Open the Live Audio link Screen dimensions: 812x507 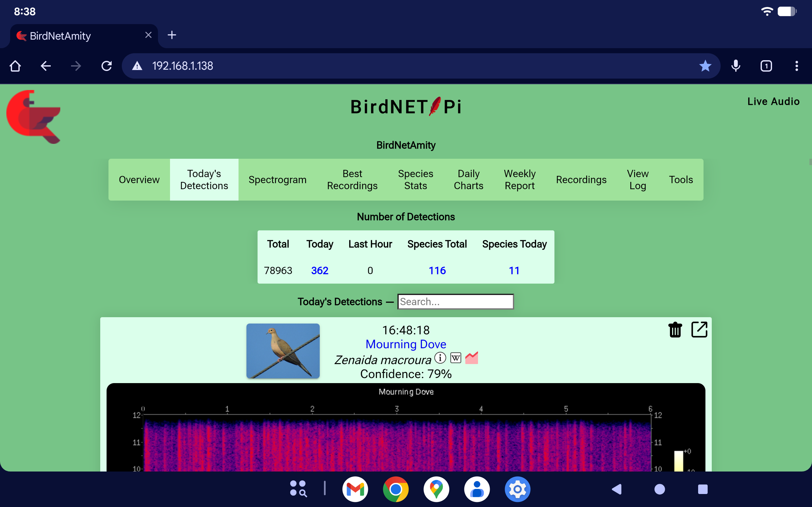click(x=773, y=101)
